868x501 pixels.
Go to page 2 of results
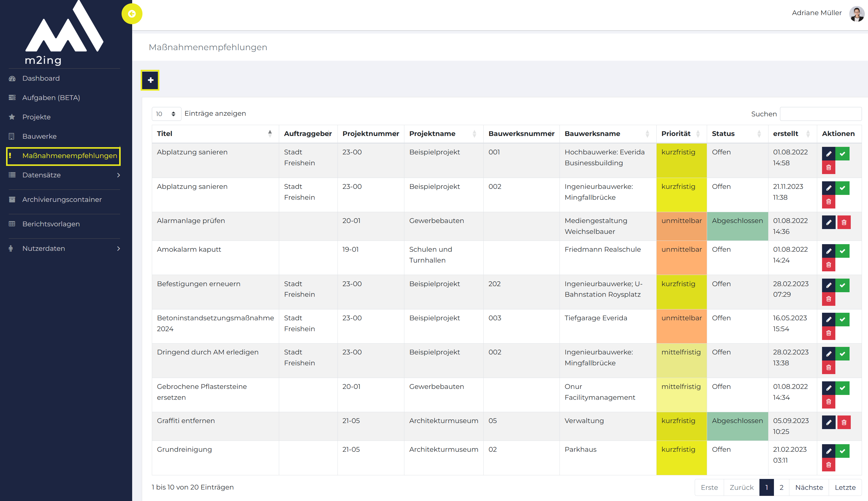(781, 487)
